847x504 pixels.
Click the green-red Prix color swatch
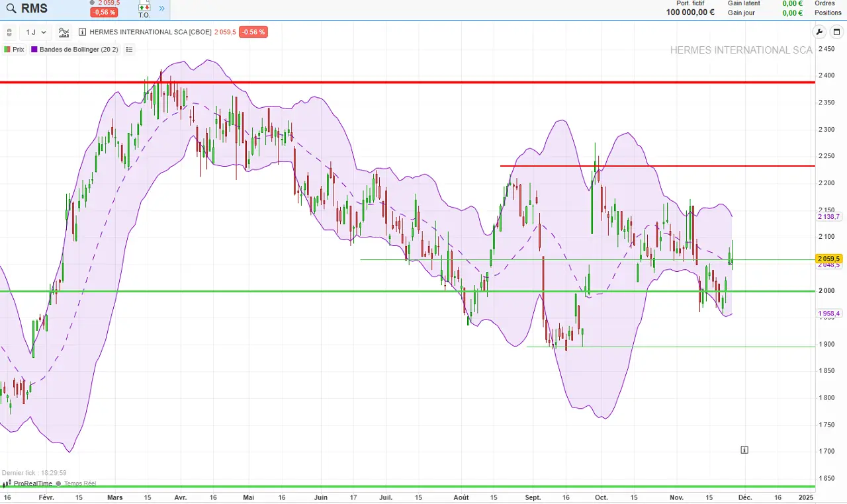7,50
